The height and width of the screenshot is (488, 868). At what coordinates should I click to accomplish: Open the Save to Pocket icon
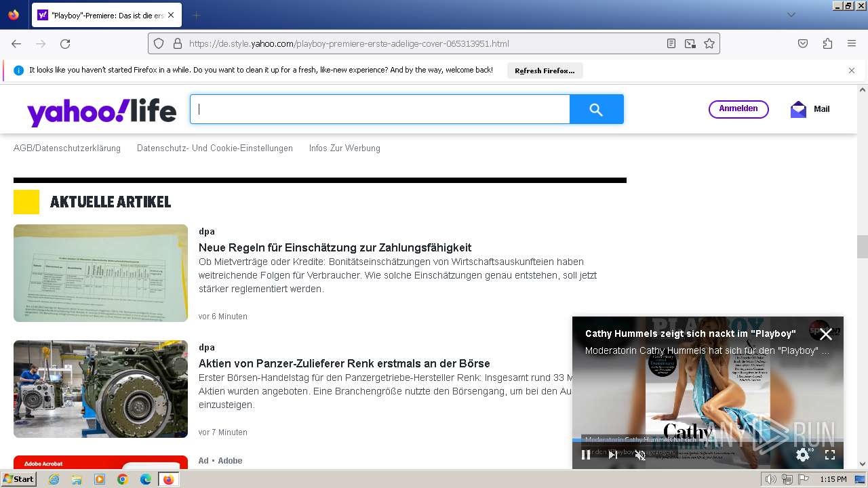click(x=803, y=43)
